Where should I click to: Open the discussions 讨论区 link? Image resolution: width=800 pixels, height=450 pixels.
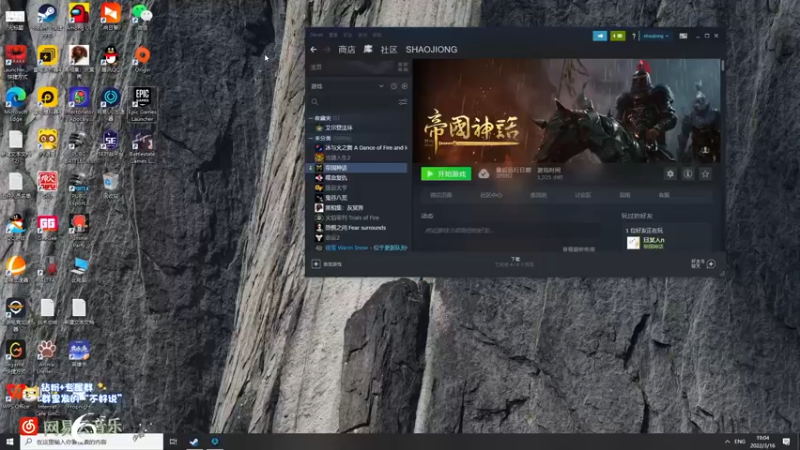(583, 195)
